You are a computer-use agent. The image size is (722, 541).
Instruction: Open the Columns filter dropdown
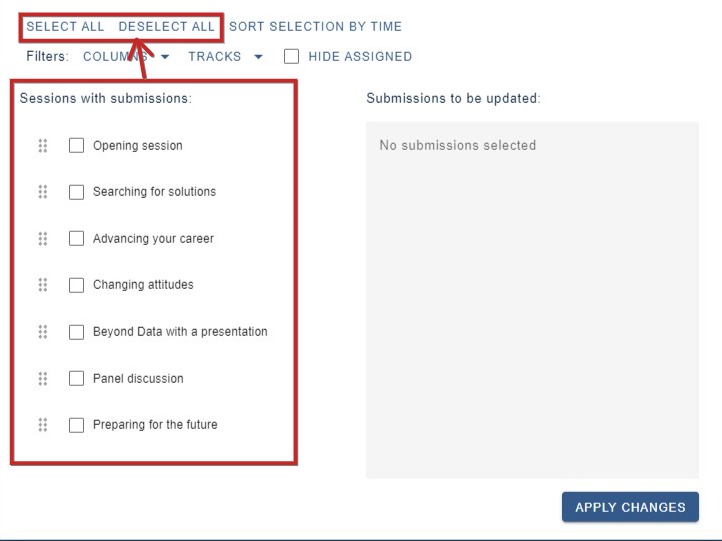tap(126, 57)
